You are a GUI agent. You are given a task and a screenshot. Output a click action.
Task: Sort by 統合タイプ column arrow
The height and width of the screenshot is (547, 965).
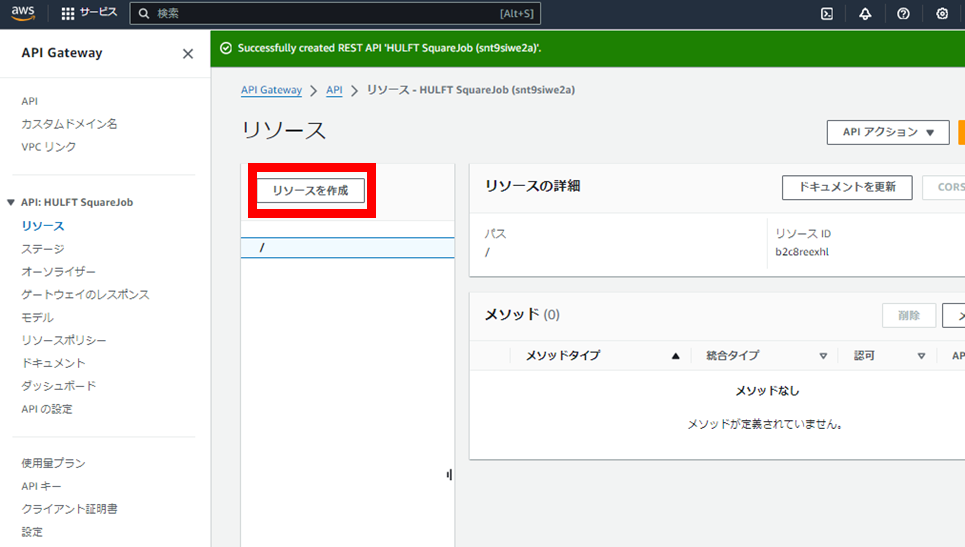point(823,356)
